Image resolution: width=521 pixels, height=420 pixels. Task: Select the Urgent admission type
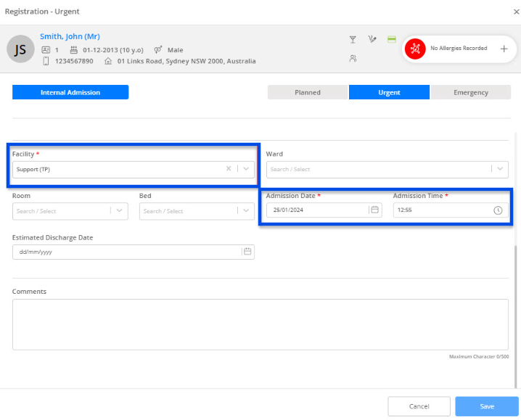389,92
